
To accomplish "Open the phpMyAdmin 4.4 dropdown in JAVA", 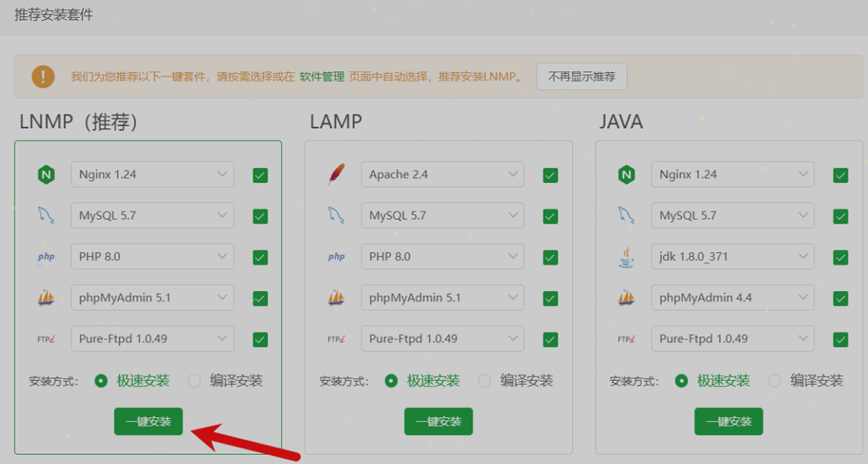I will coord(732,298).
